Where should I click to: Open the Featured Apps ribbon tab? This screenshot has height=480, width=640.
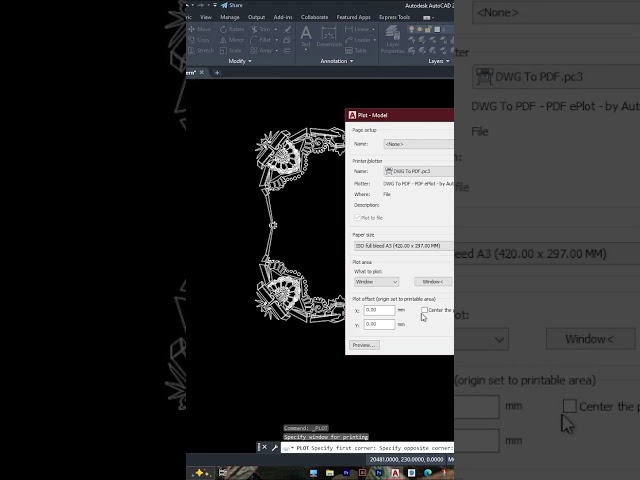tap(353, 17)
